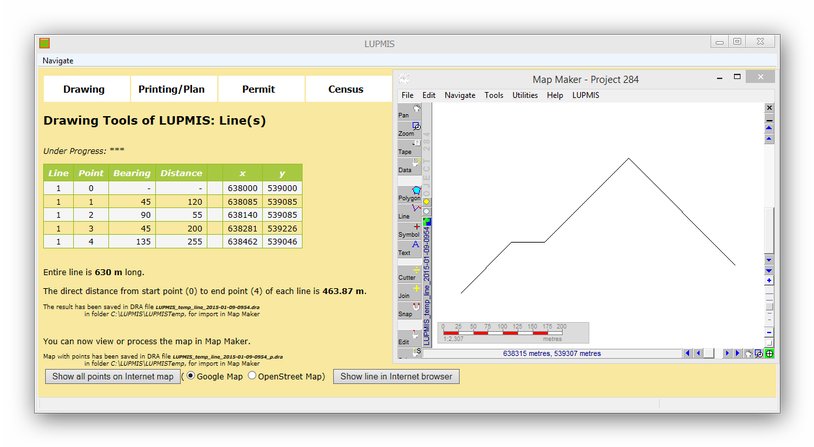Click the Distance column header
The image size is (814, 447).
[181, 173]
